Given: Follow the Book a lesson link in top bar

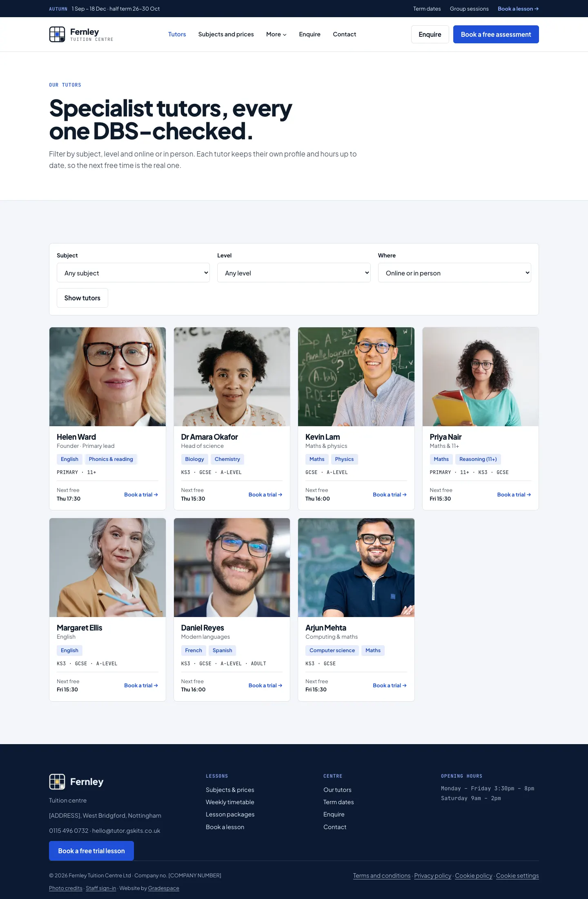Looking at the screenshot, I should (x=518, y=9).
